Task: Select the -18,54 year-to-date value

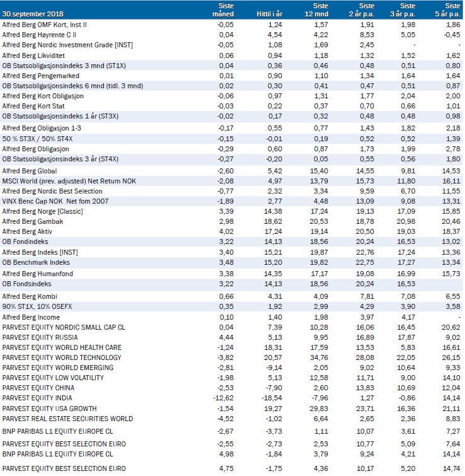Action: pyautogui.click(x=272, y=398)
